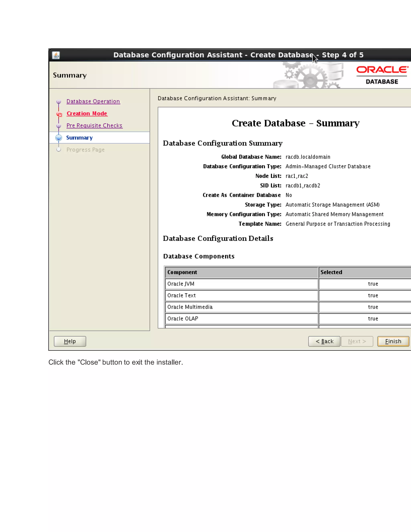Click the Pre Requisite Checks step bullet
411x532 pixels.
pos(59,126)
